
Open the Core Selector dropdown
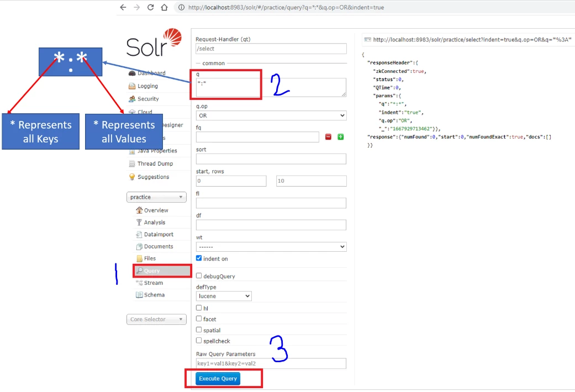pos(156,319)
